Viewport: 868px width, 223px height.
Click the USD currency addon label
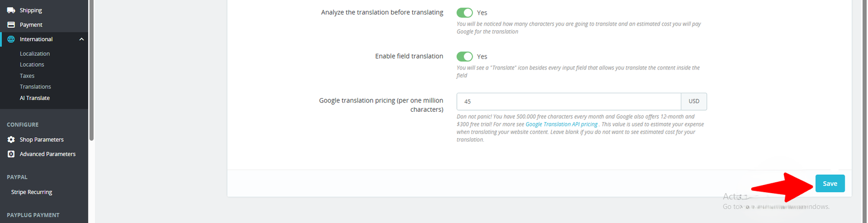[x=694, y=101]
